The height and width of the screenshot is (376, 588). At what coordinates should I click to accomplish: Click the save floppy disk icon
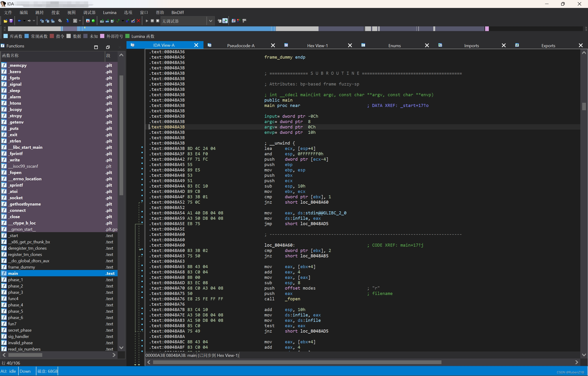11,21
